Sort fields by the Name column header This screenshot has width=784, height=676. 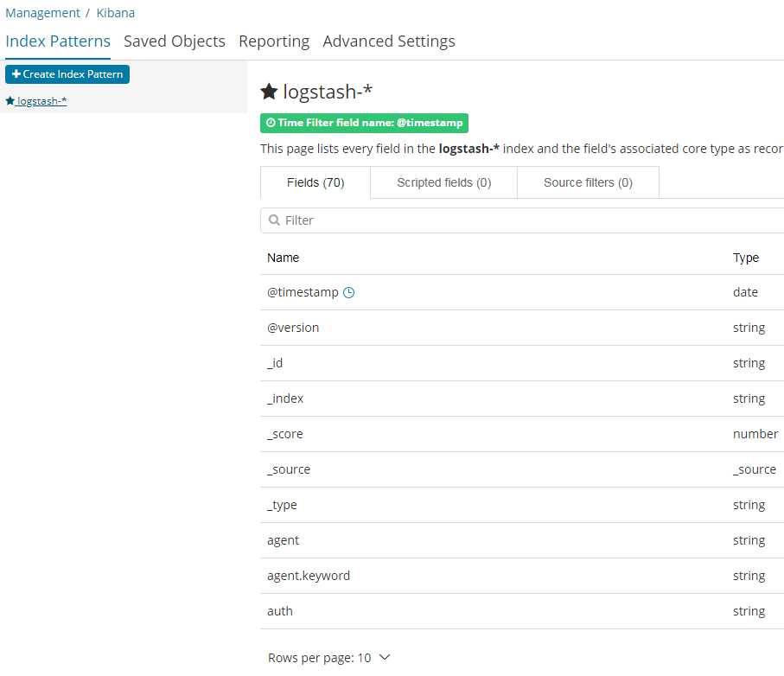pos(283,258)
